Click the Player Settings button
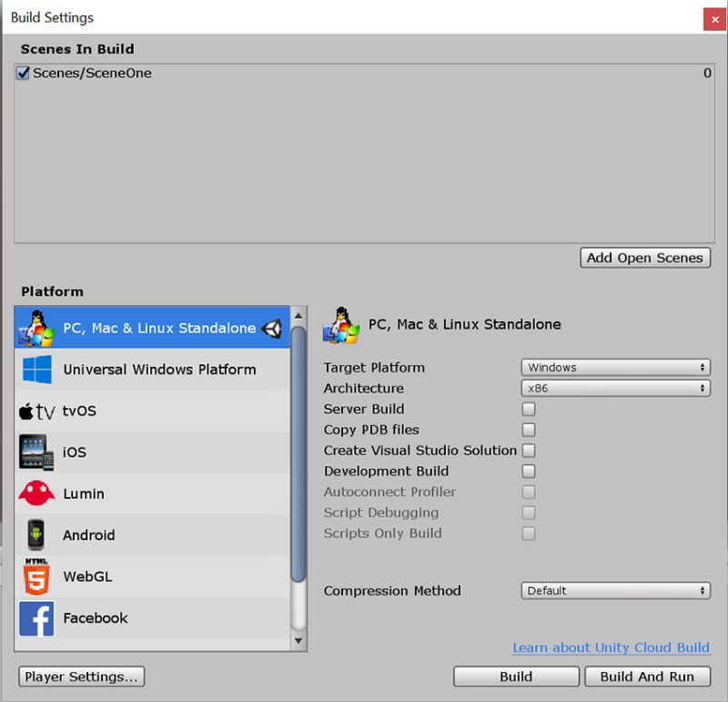The image size is (728, 702). click(81, 677)
